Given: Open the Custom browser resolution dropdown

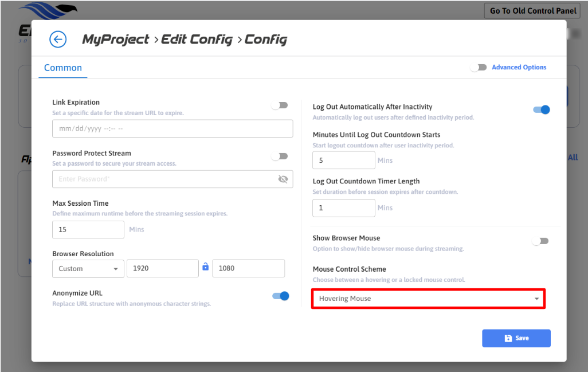Looking at the screenshot, I should coord(88,268).
